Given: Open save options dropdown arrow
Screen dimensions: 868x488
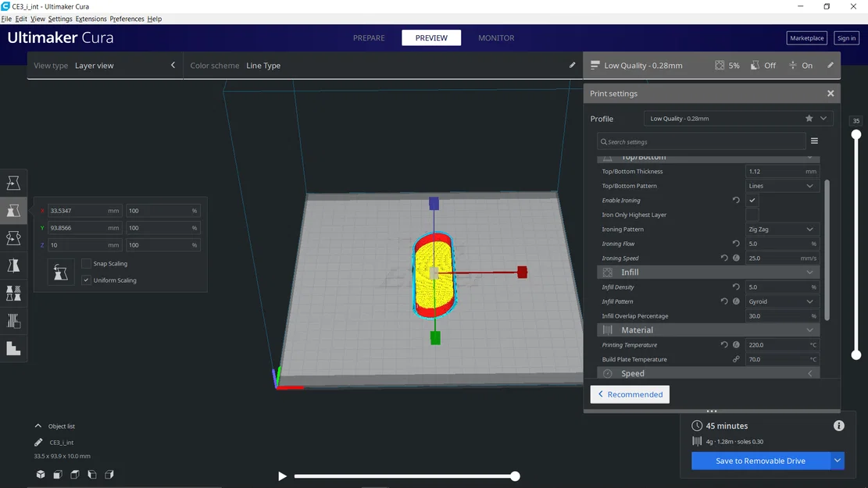Looking at the screenshot, I should tap(837, 461).
